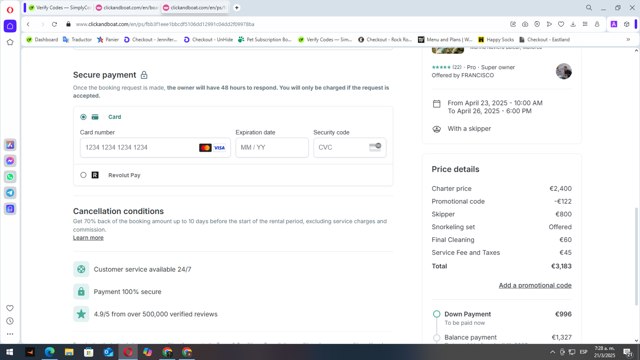640x360 pixels.
Task: Click the page vertical scrollbar
Action: [636, 256]
